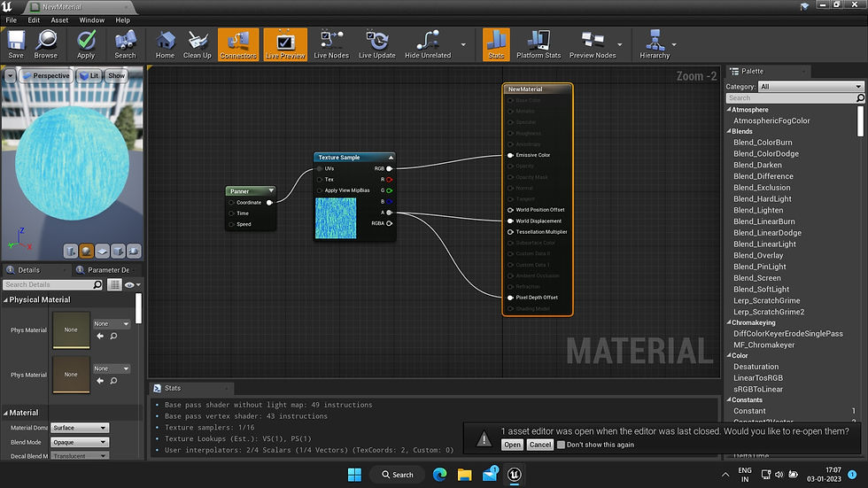Select Blend_Overlay in Palette

[x=758, y=255]
